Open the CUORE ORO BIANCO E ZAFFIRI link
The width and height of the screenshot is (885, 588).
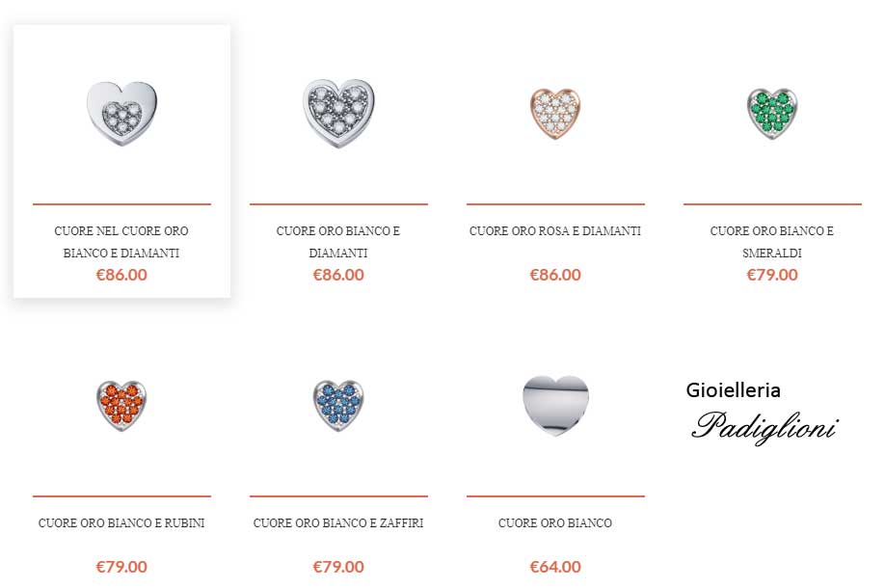[338, 523]
